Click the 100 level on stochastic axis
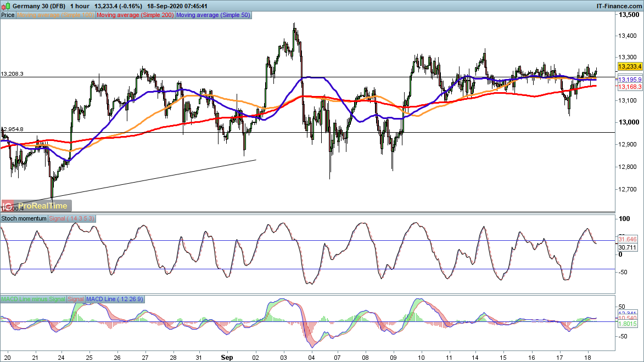 [624, 219]
